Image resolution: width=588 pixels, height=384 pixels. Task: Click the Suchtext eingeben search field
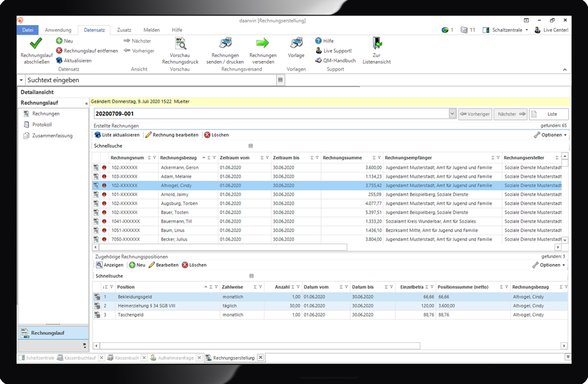tap(150, 80)
